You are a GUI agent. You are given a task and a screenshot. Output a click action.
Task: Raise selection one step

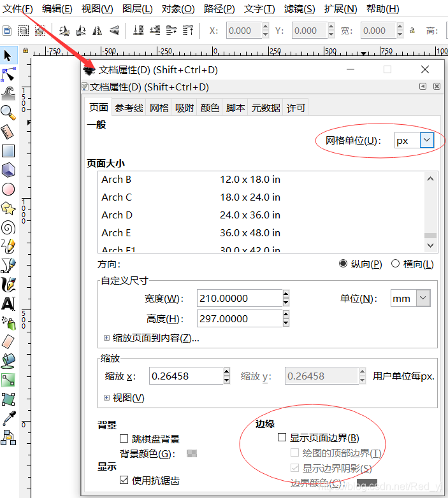tap(171, 31)
